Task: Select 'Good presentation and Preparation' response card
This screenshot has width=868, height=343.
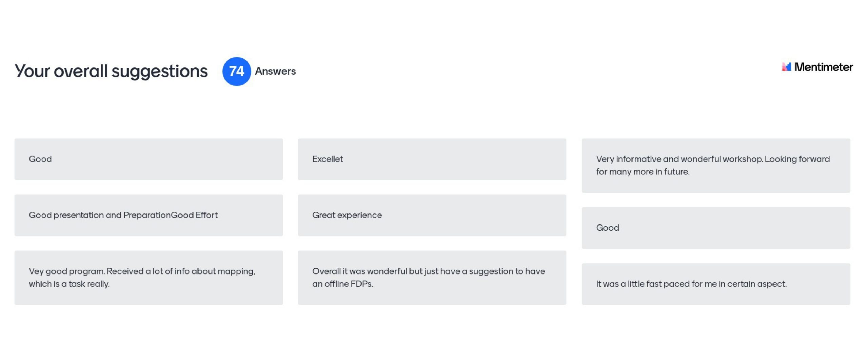Action: (149, 215)
